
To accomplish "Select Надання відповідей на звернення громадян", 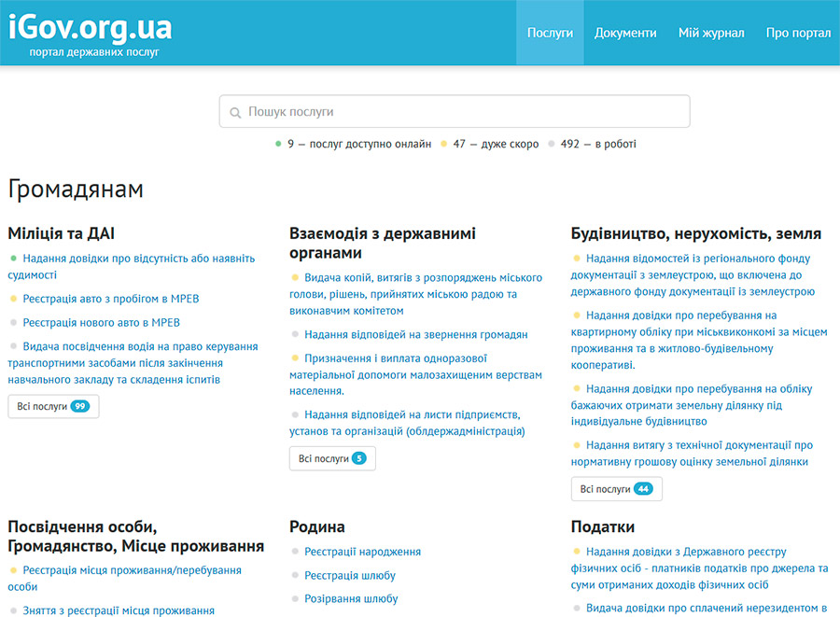I will point(415,334).
